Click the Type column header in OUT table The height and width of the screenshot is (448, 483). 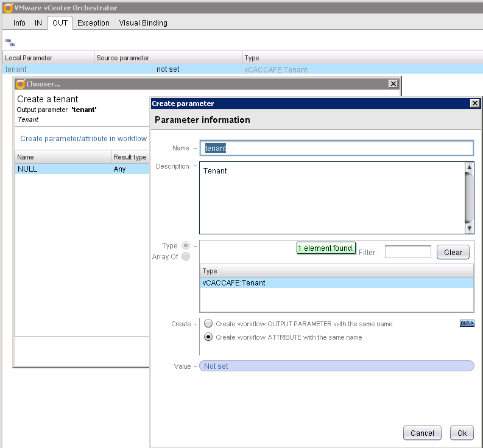(362, 58)
